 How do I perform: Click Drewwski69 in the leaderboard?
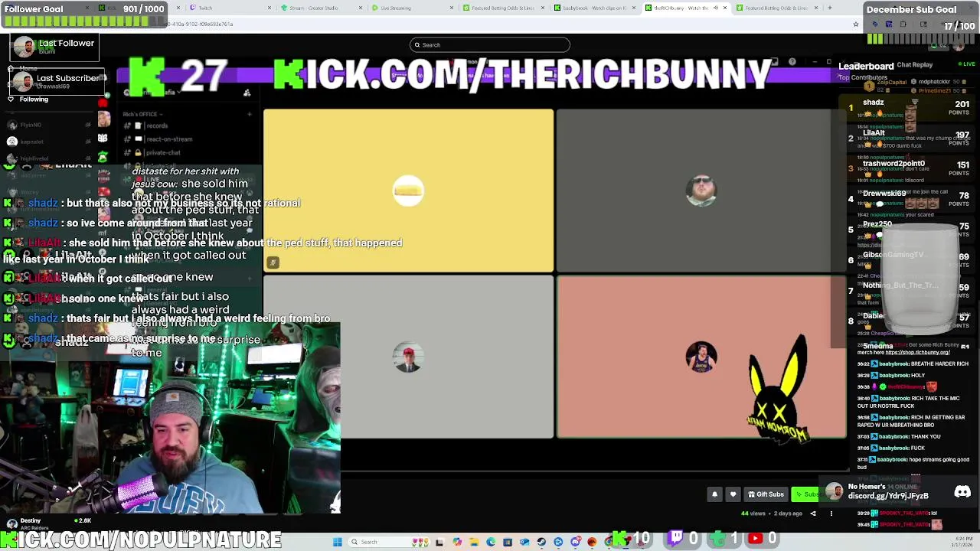tap(884, 194)
